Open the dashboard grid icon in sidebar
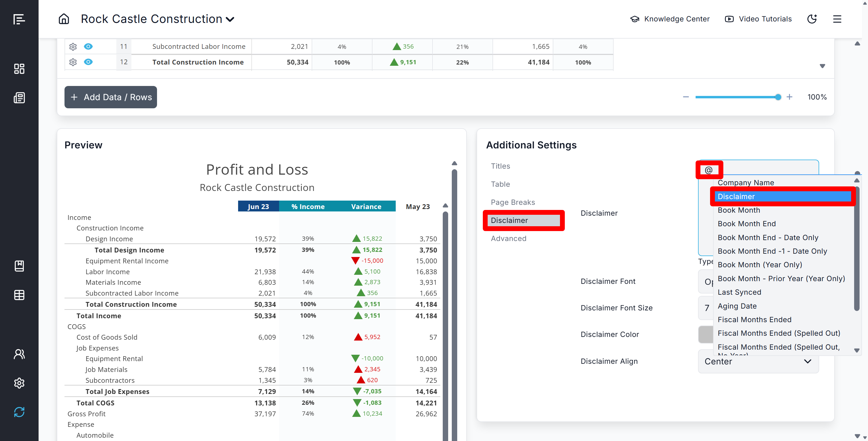868x441 pixels. click(19, 69)
